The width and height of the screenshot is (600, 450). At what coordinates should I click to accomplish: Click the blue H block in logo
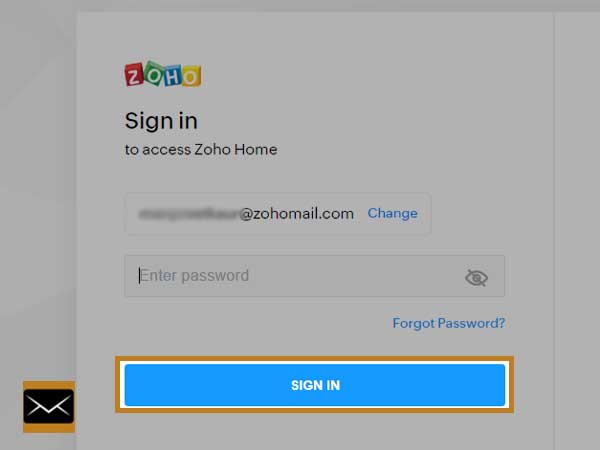tap(173, 76)
